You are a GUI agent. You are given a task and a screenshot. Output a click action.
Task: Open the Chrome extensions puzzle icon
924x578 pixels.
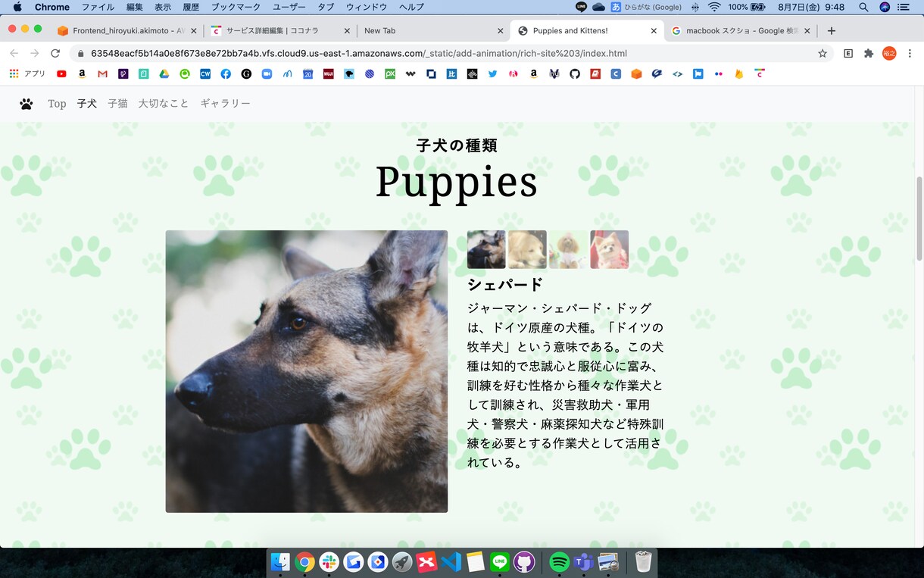(x=869, y=53)
